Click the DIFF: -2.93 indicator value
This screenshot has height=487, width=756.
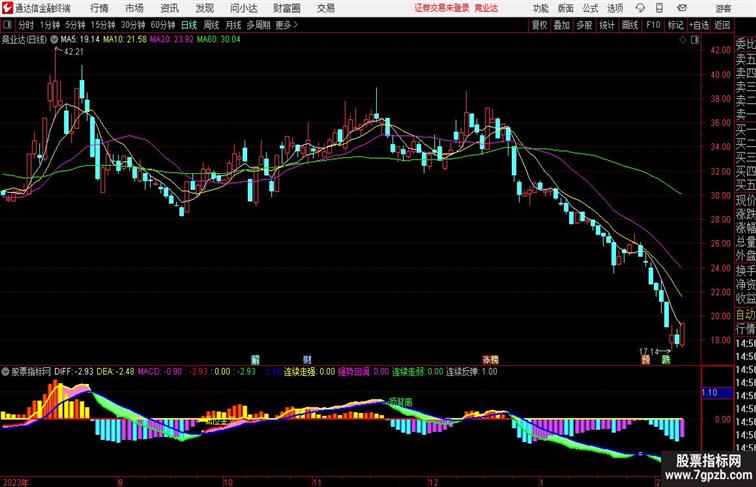click(74, 372)
